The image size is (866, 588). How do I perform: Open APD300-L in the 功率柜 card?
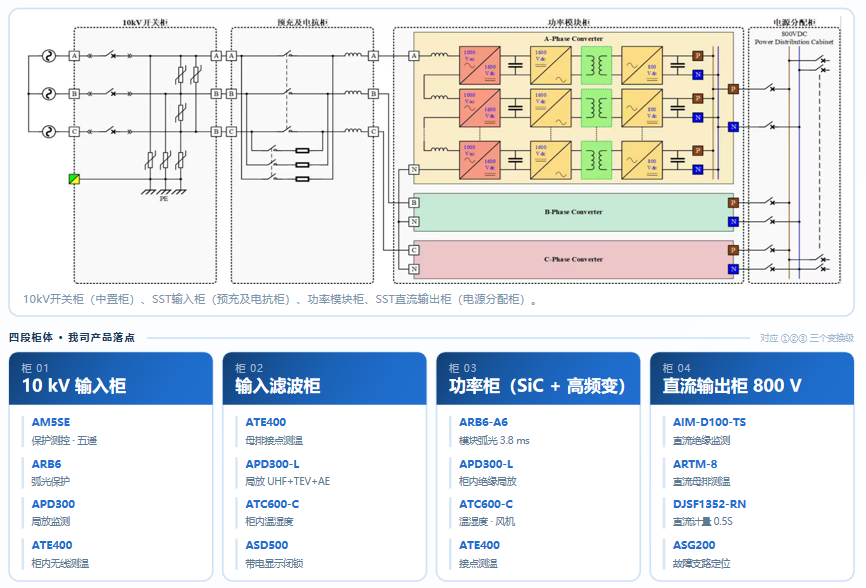pyautogui.click(x=486, y=464)
